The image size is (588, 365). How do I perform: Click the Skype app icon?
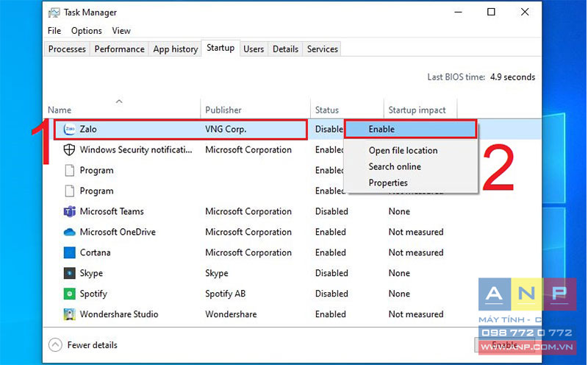pyautogui.click(x=69, y=273)
